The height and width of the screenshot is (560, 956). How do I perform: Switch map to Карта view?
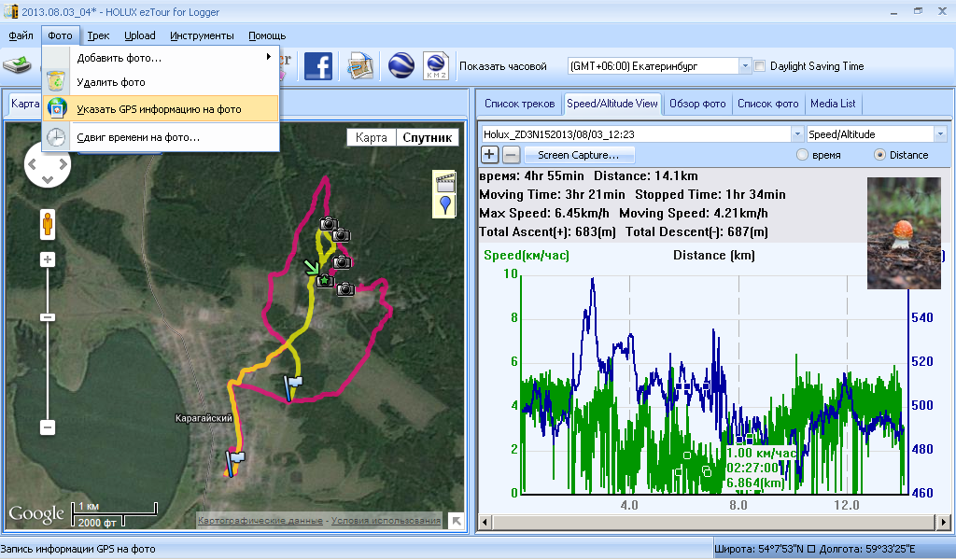[372, 137]
